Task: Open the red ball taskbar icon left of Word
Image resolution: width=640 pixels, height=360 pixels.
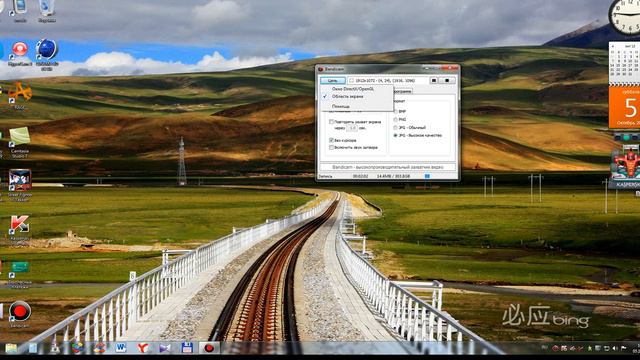Action: 99,348
